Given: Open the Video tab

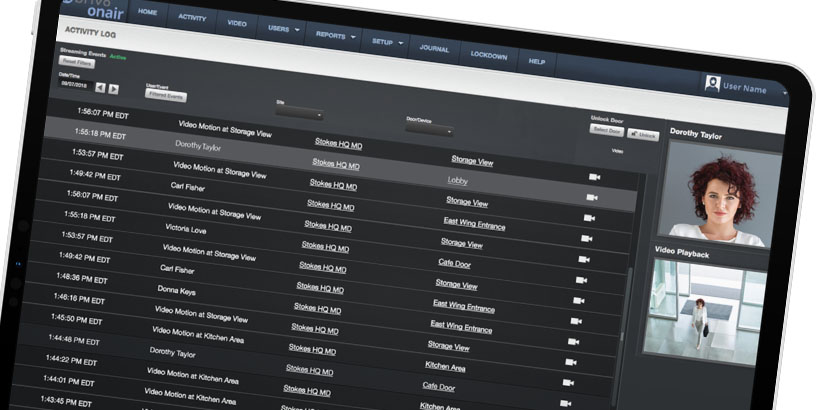Looking at the screenshot, I should click(237, 21).
